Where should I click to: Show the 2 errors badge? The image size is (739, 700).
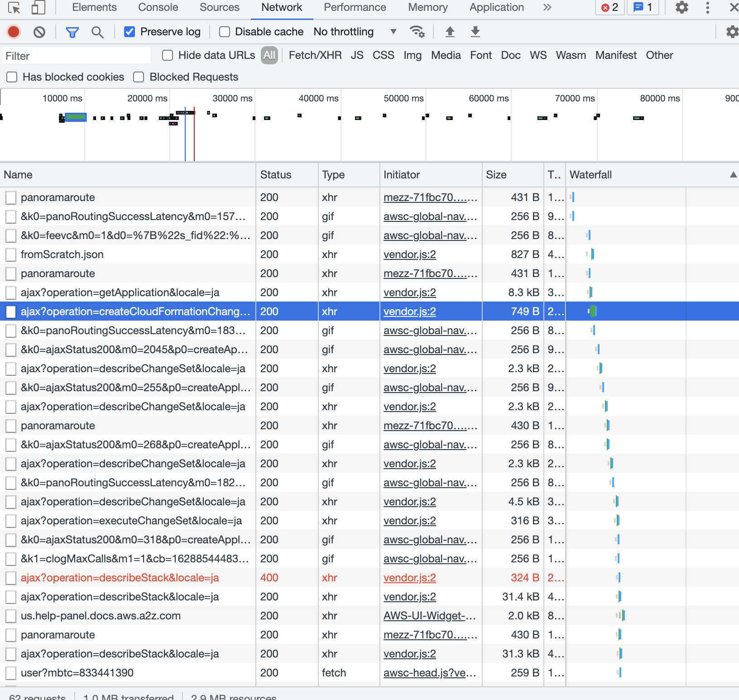coord(609,7)
